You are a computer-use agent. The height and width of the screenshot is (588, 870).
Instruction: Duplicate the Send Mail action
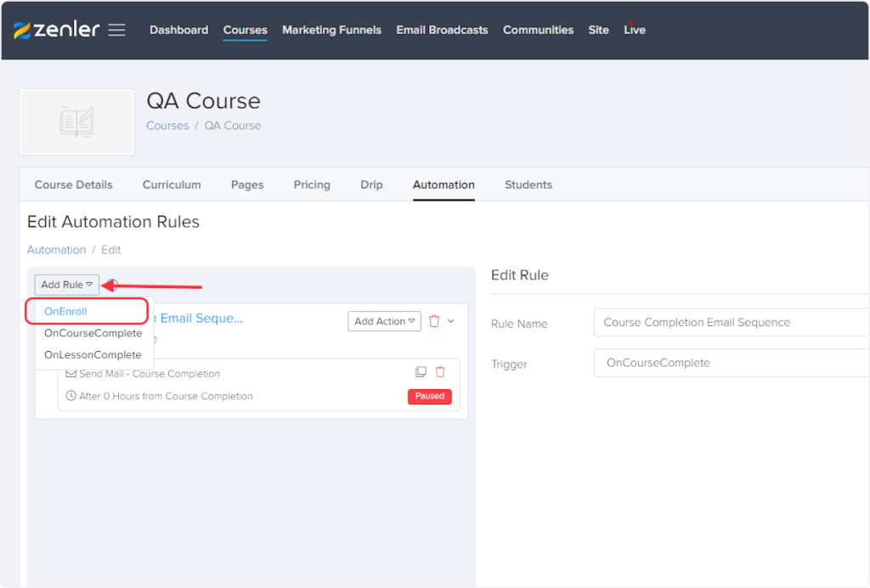point(420,372)
